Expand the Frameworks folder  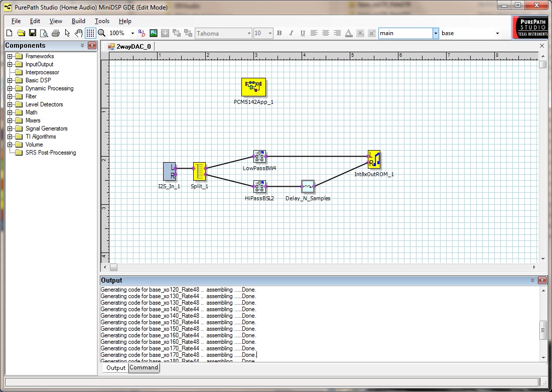(10, 56)
